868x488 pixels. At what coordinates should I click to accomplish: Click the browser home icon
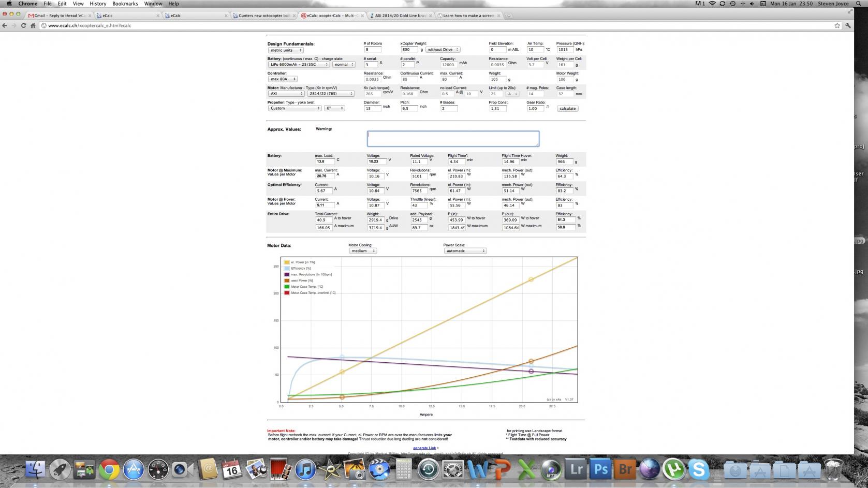pos(33,25)
